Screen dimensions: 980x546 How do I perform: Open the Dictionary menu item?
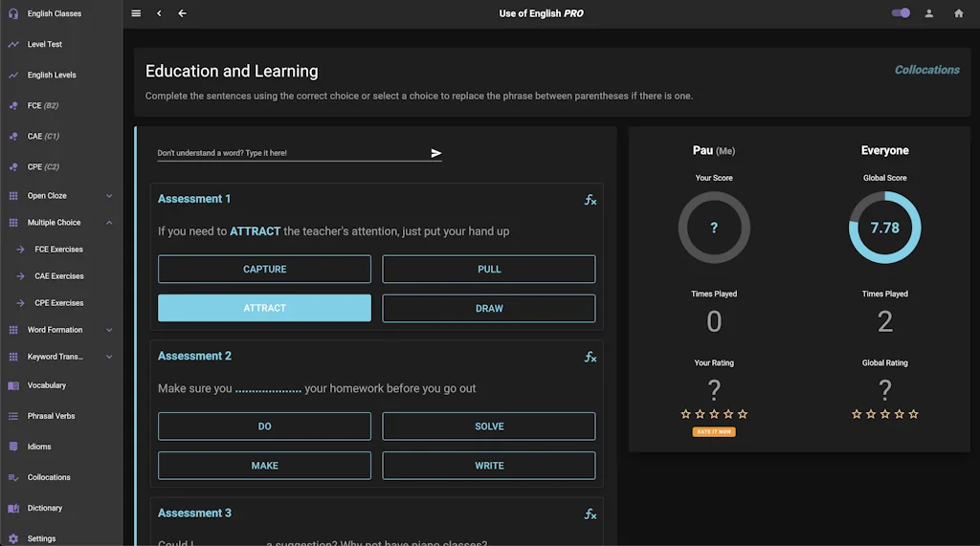[x=44, y=508]
